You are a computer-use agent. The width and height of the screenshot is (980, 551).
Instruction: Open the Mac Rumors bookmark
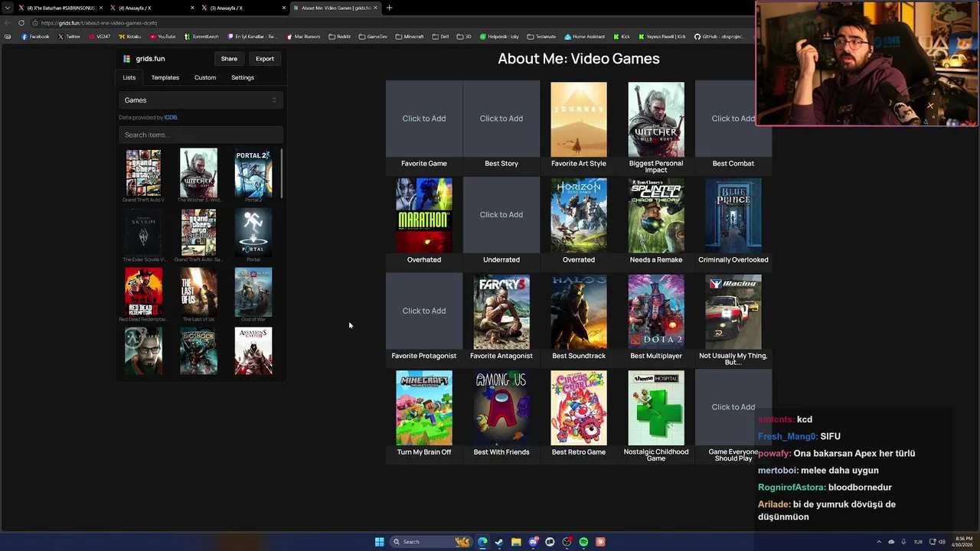303,37
